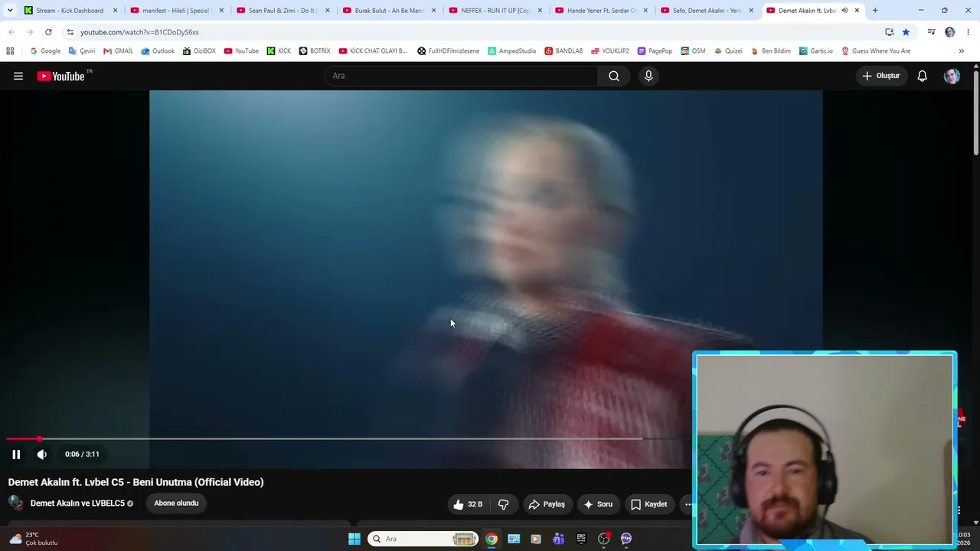980x551 pixels.
Task: Mute the tab via its speaker icon
Action: coord(844,11)
